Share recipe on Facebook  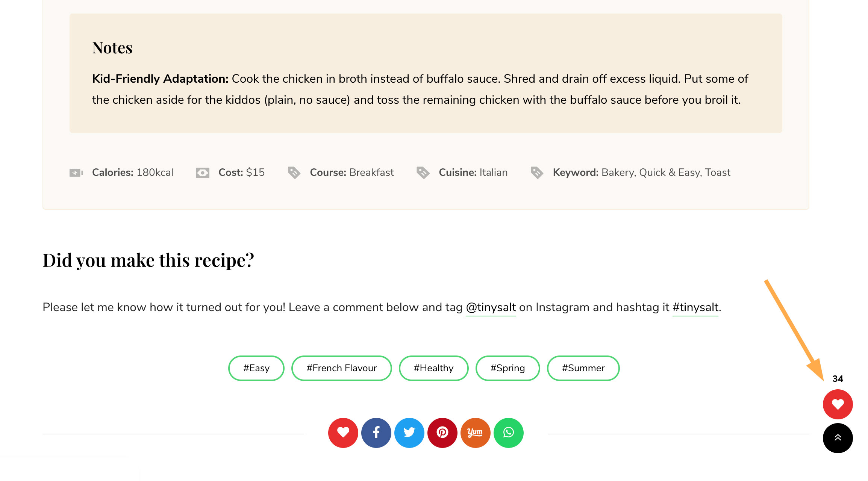coord(376,433)
